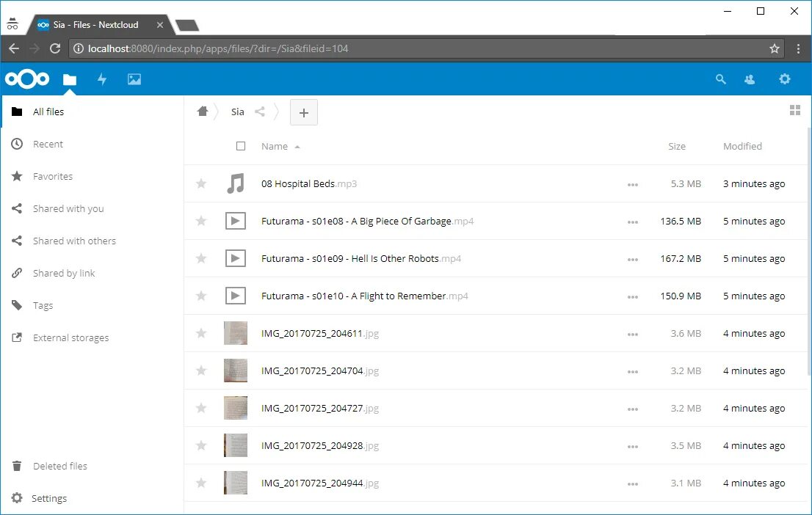Open more actions for A Big Piece Of Garbage

pos(632,222)
